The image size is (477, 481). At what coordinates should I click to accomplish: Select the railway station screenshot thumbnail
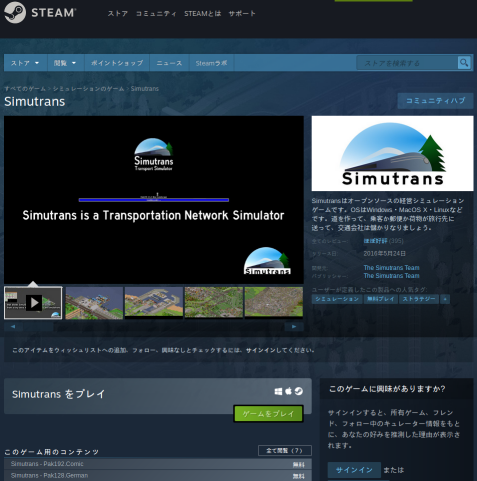tap(94, 303)
